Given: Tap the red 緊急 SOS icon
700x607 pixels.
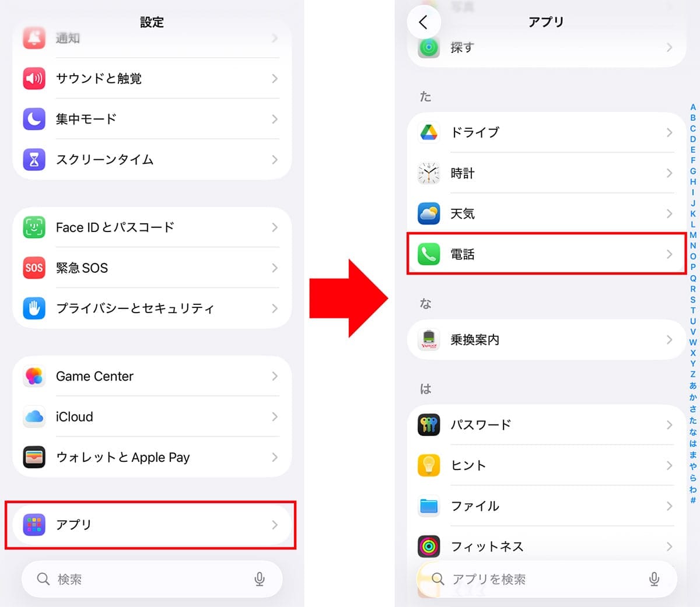Looking at the screenshot, I should pos(34,268).
